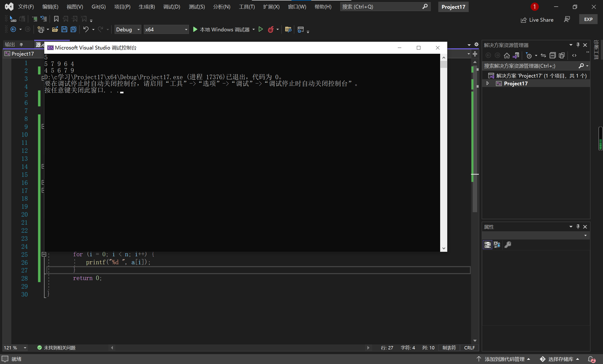
Task: Click Home icon in Solution Explorer
Action: point(507,56)
